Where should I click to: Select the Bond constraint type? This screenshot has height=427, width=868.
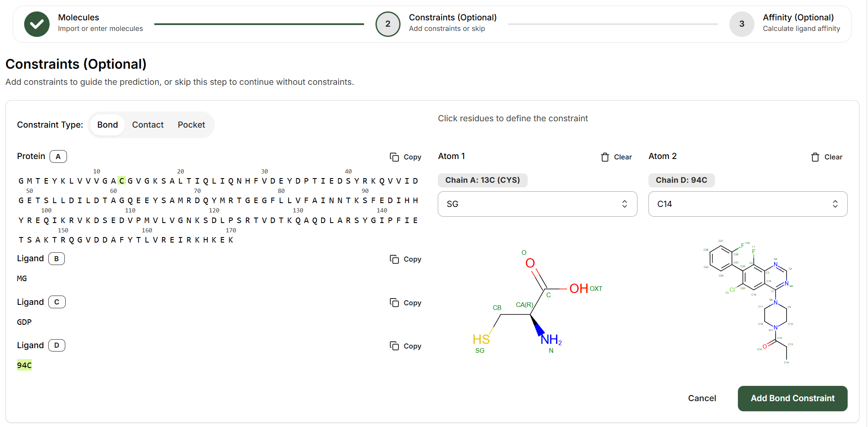tap(107, 125)
